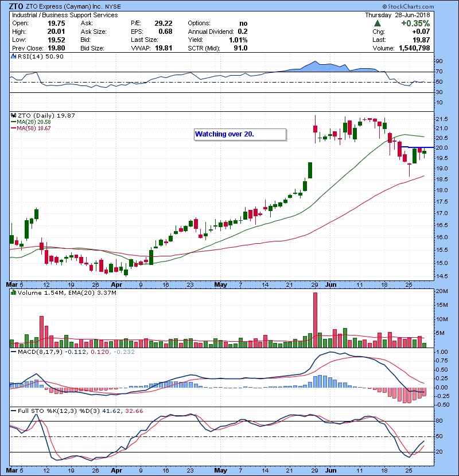The width and height of the screenshot is (459, 476).
Task: Click the green up-arrow change indicator
Action: point(377,23)
